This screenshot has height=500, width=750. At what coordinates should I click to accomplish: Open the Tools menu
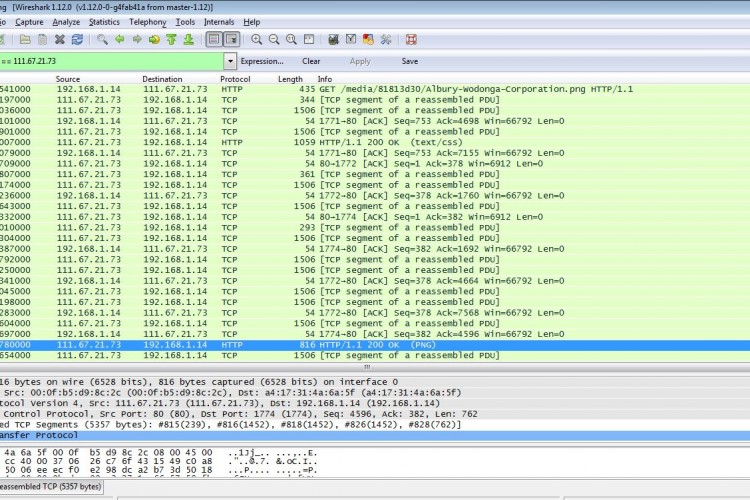tap(185, 22)
